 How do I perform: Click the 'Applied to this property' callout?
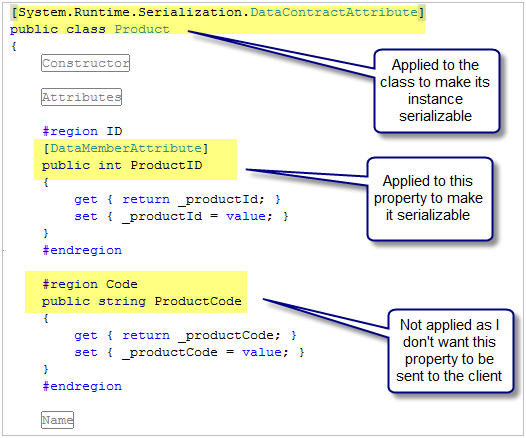[430, 199]
